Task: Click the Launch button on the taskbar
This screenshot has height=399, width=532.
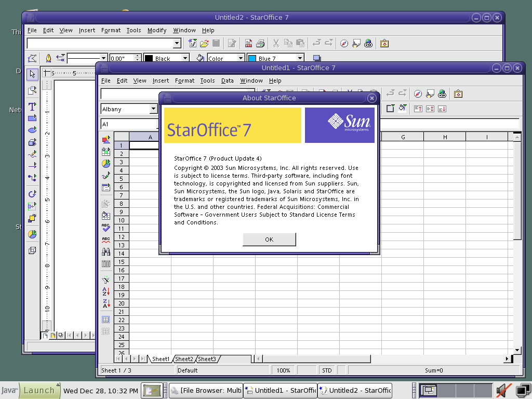Action: click(39, 390)
